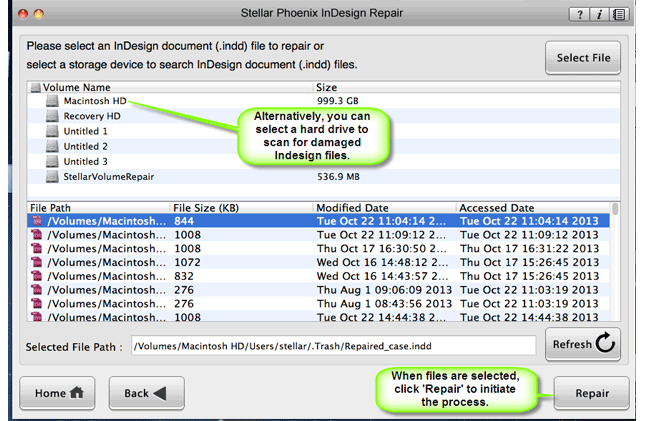645x421 pixels.
Task: Click the Untitled 2 drive icon
Action: [52, 147]
